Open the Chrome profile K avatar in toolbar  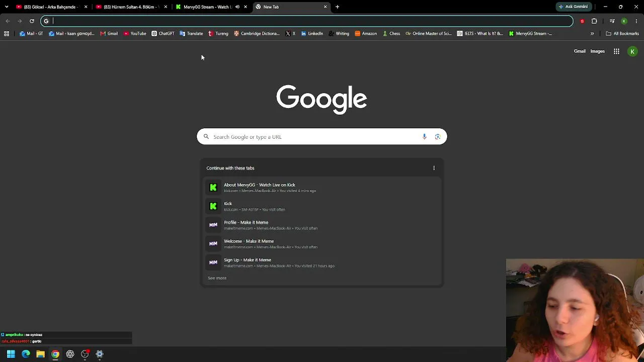coord(624,21)
